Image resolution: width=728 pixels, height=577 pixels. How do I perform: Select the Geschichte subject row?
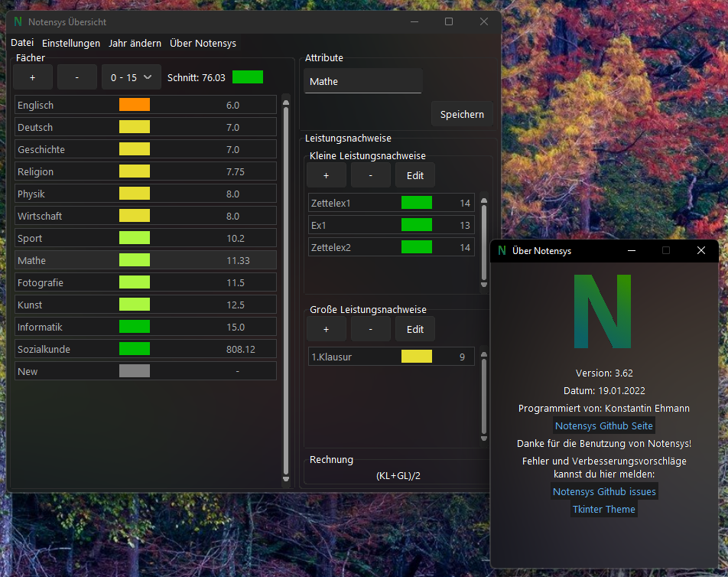click(146, 149)
